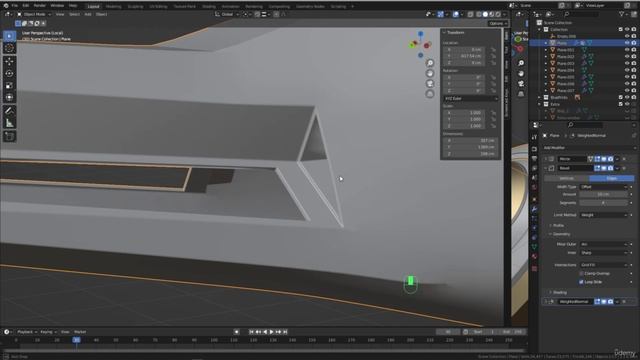640x360 pixels.
Task: Toggle exclude checkbox for Collection
Action: click(620, 29)
